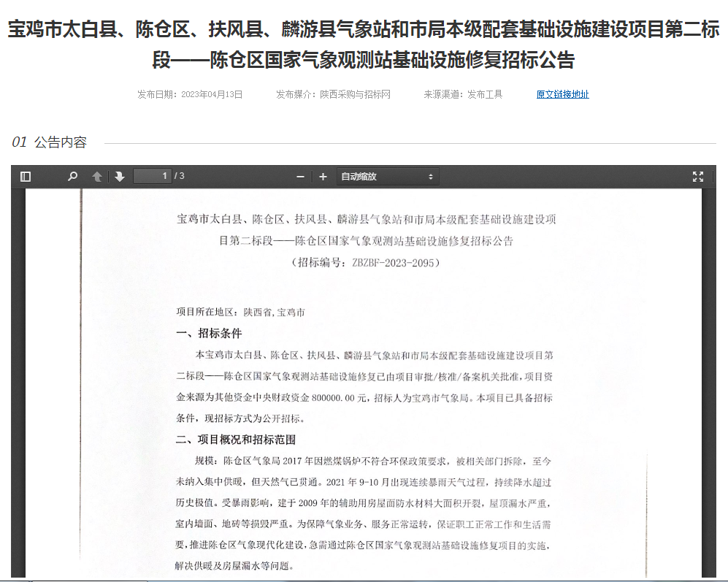The image size is (728, 582).
Task: Zoom out with the minus button
Action: (300, 177)
